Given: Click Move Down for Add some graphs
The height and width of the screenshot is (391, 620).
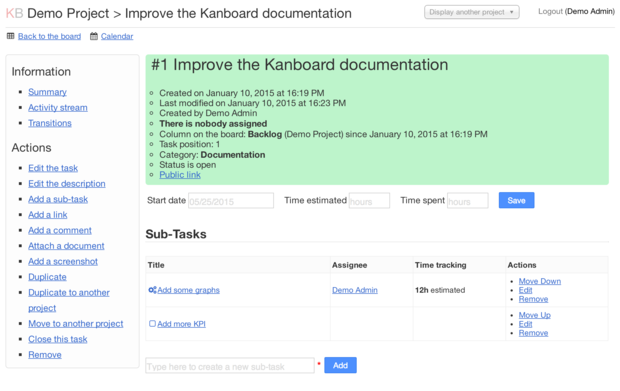Looking at the screenshot, I should [x=540, y=281].
